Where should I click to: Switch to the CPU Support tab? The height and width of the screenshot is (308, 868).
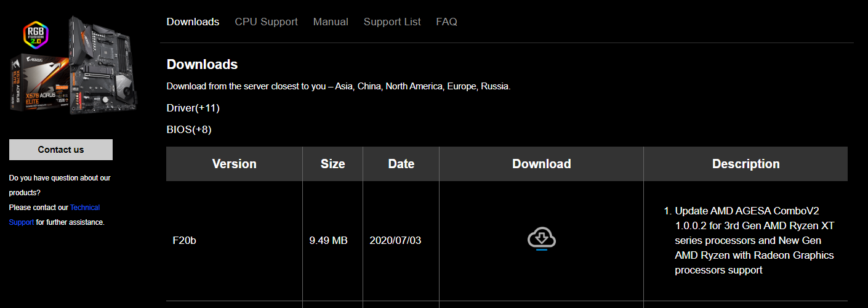click(266, 22)
